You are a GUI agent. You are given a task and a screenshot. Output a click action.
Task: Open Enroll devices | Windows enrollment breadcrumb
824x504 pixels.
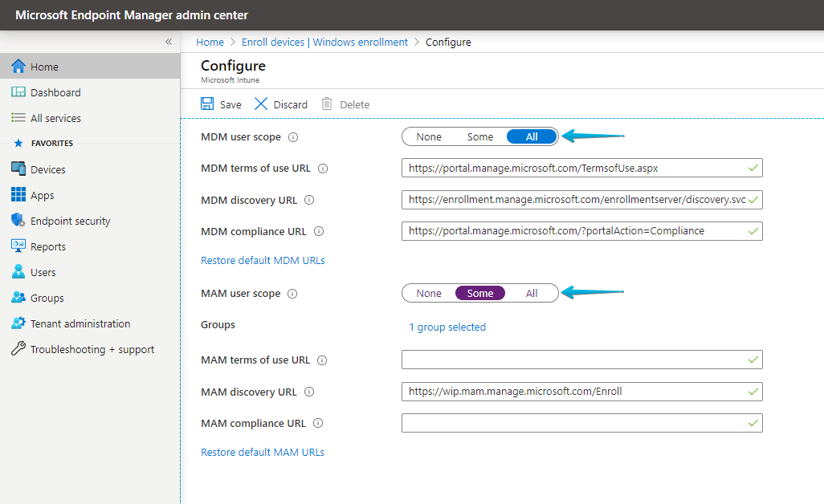click(x=326, y=42)
